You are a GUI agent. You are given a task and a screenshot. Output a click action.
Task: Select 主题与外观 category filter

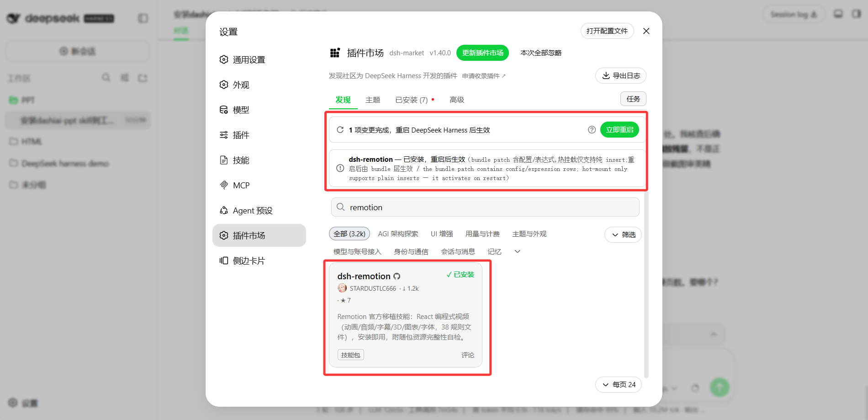[x=529, y=234]
